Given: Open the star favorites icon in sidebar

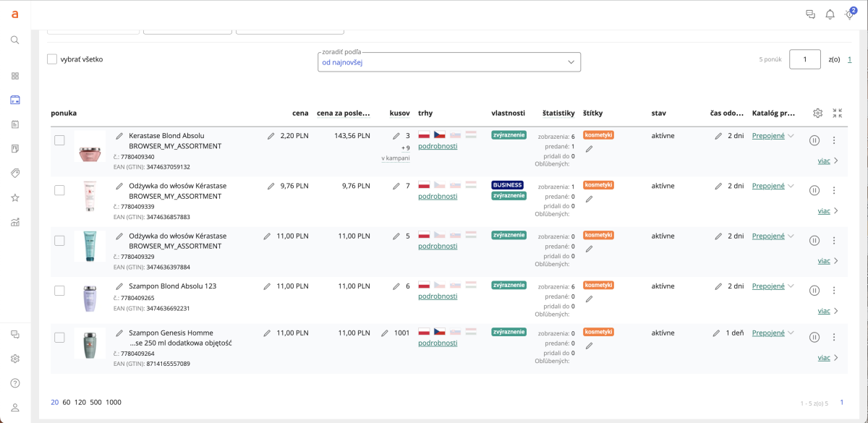Looking at the screenshot, I should tap(15, 197).
